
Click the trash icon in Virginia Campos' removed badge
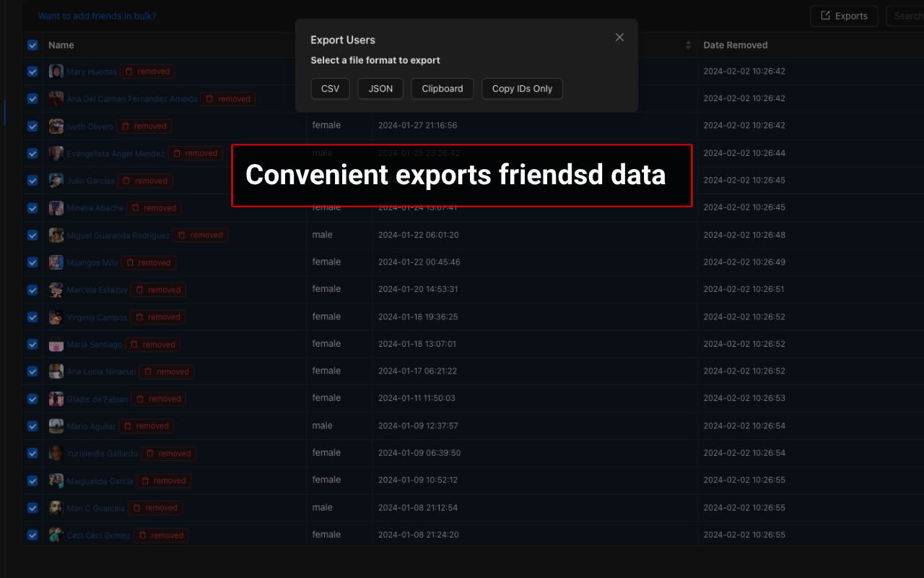[141, 316]
